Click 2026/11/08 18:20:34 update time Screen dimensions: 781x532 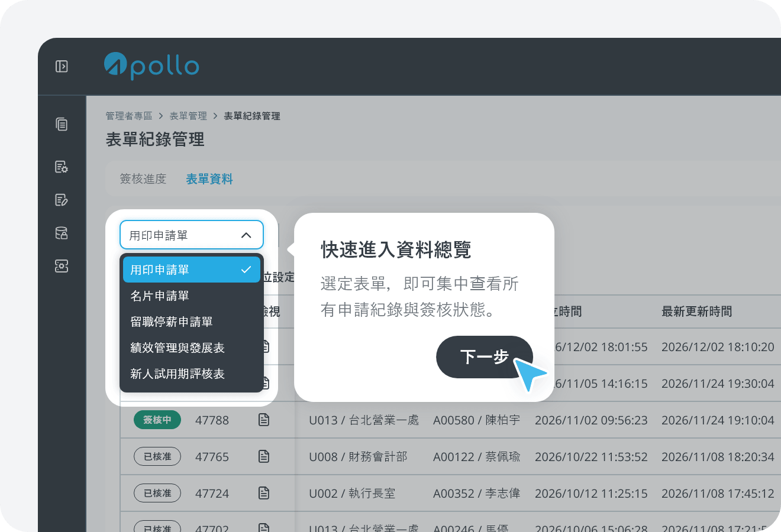(x=718, y=457)
